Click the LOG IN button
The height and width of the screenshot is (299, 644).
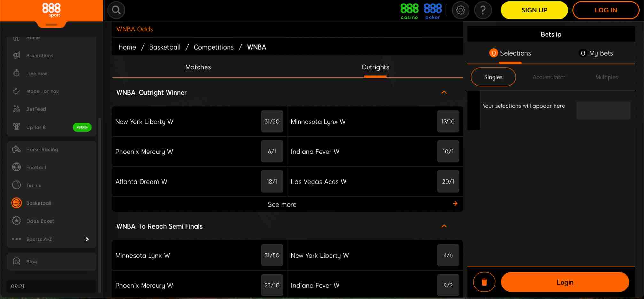(x=606, y=10)
